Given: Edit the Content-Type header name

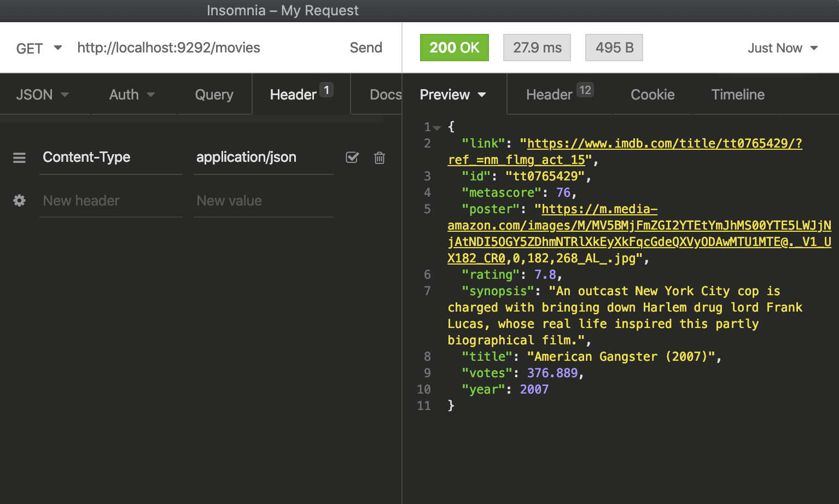Looking at the screenshot, I should pyautogui.click(x=110, y=157).
